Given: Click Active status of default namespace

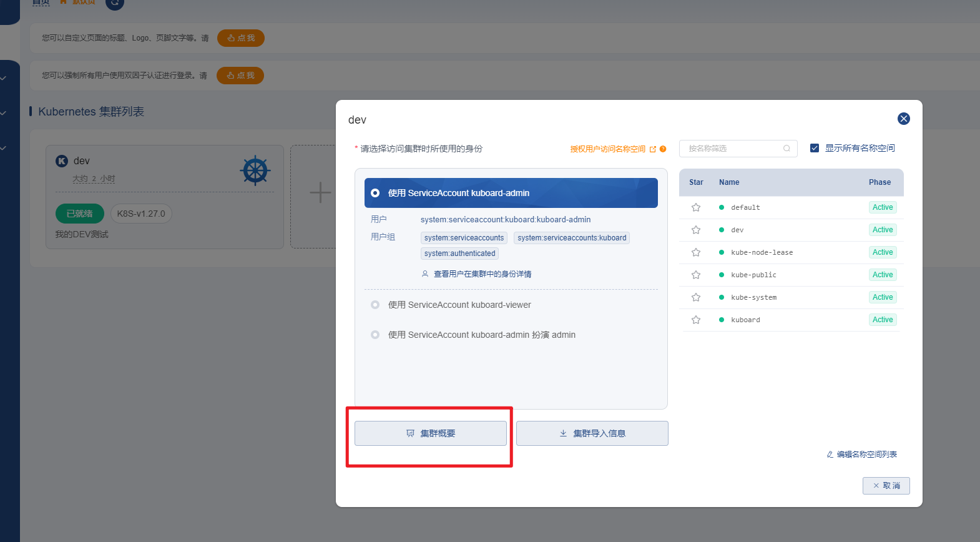Looking at the screenshot, I should coord(883,207).
